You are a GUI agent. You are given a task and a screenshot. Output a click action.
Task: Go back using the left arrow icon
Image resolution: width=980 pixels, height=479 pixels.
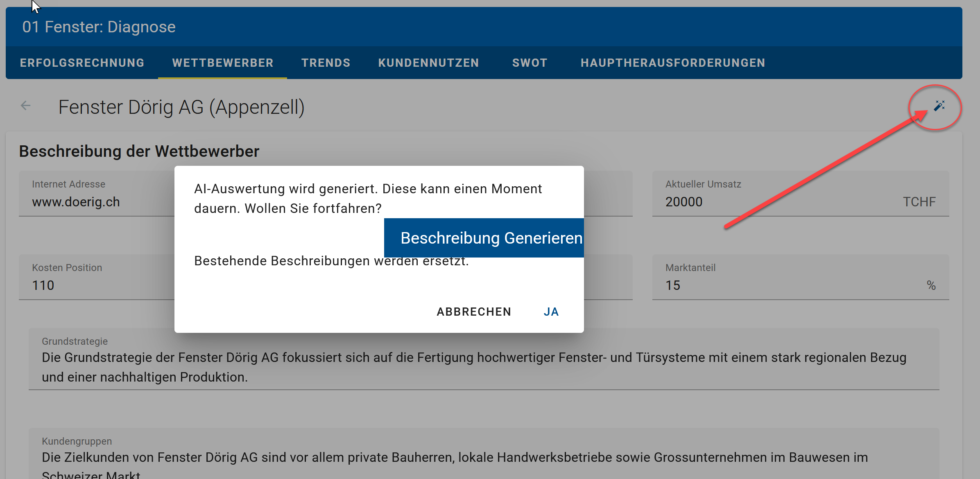point(26,106)
